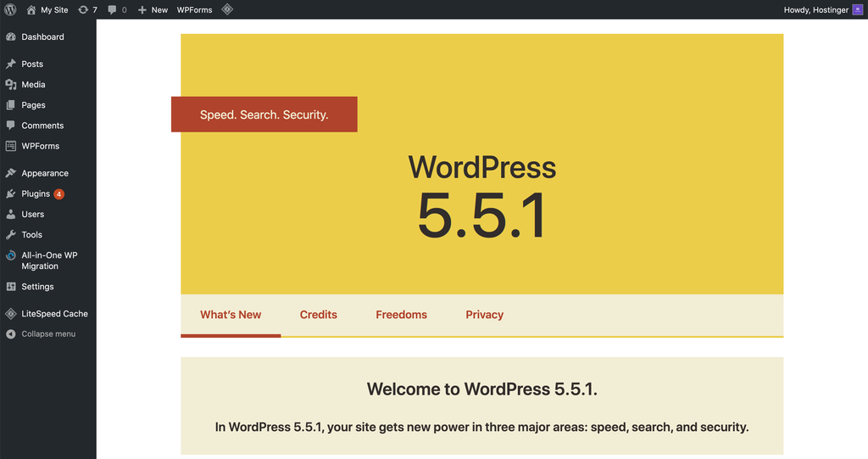Click the Tools wrench icon
The height and width of the screenshot is (459, 868).
(x=10, y=234)
